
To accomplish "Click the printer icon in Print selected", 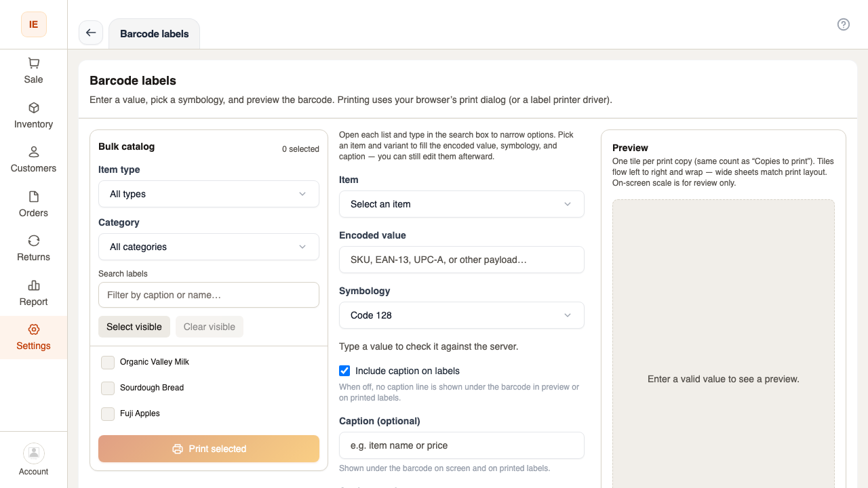I will (178, 449).
